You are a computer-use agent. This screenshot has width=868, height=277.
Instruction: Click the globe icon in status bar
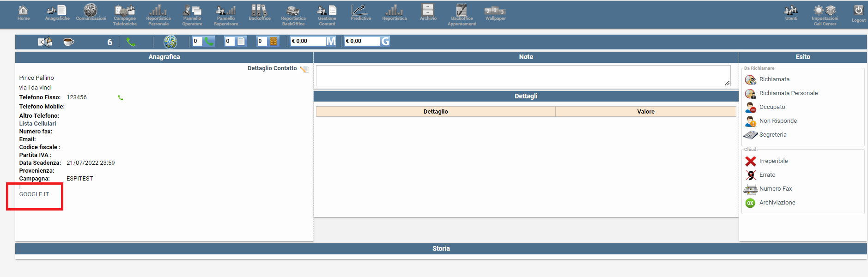pos(170,42)
